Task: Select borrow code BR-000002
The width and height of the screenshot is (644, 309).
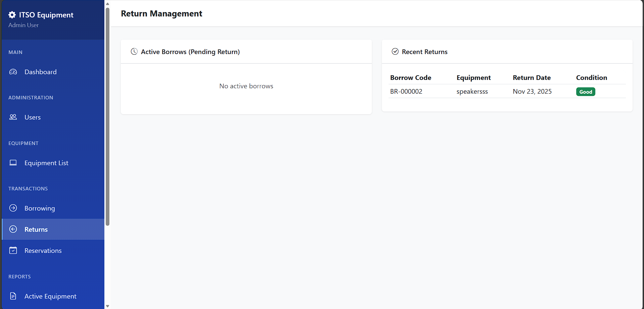Action: pyautogui.click(x=406, y=91)
